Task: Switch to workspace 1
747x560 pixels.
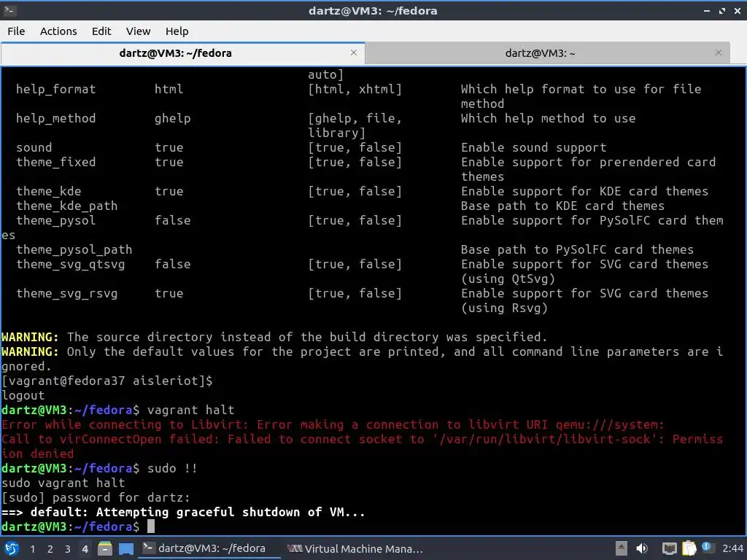Action: [x=32, y=549]
